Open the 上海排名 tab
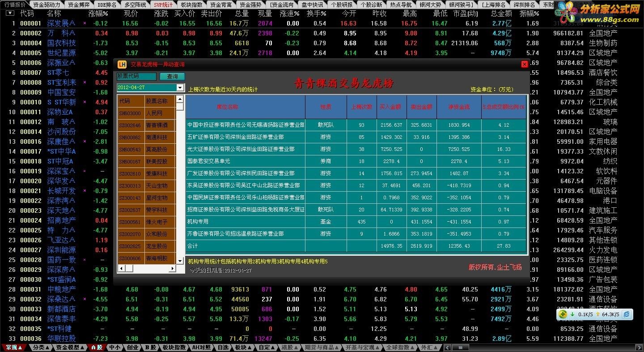644x352 pixels. tap(493, 4)
